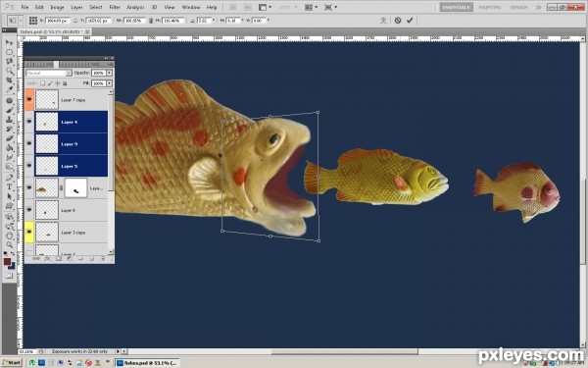The height and width of the screenshot is (368, 588).
Task: Hide the Layer 8 layer
Action: pos(29,210)
